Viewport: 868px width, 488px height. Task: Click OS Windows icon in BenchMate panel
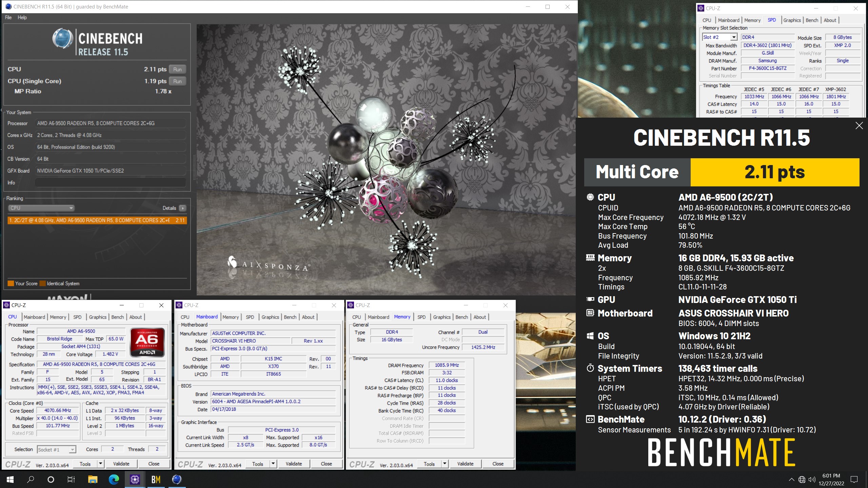590,336
